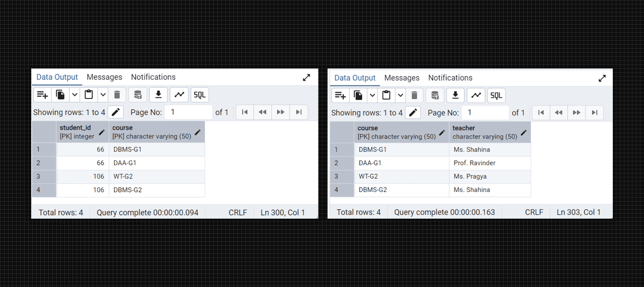Go to first page in teacher panel
This screenshot has height=287, width=644.
coord(541,113)
